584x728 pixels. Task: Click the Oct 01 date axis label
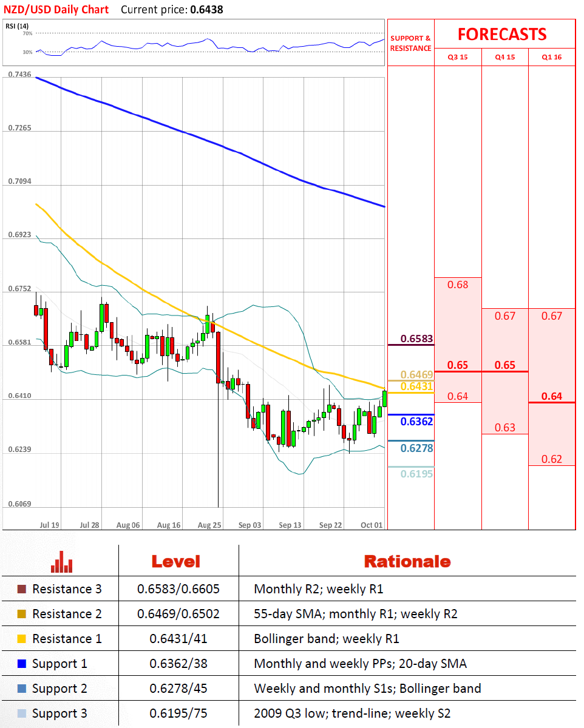point(372,525)
